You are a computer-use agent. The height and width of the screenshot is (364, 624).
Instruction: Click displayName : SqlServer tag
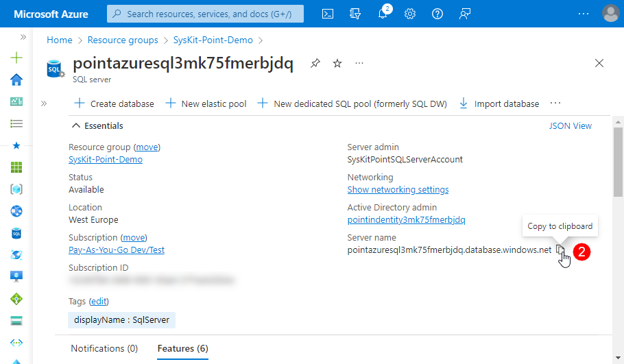click(x=121, y=320)
